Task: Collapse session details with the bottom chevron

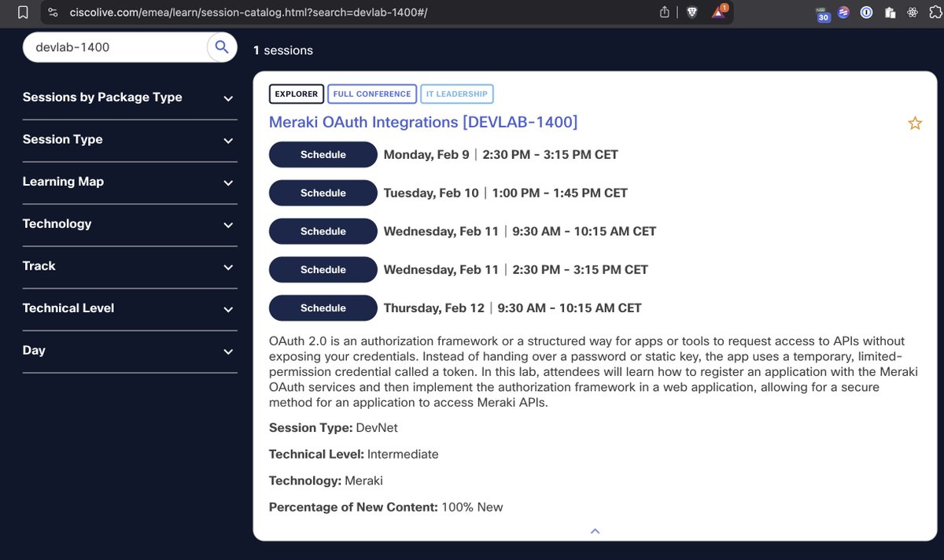Action: click(596, 531)
